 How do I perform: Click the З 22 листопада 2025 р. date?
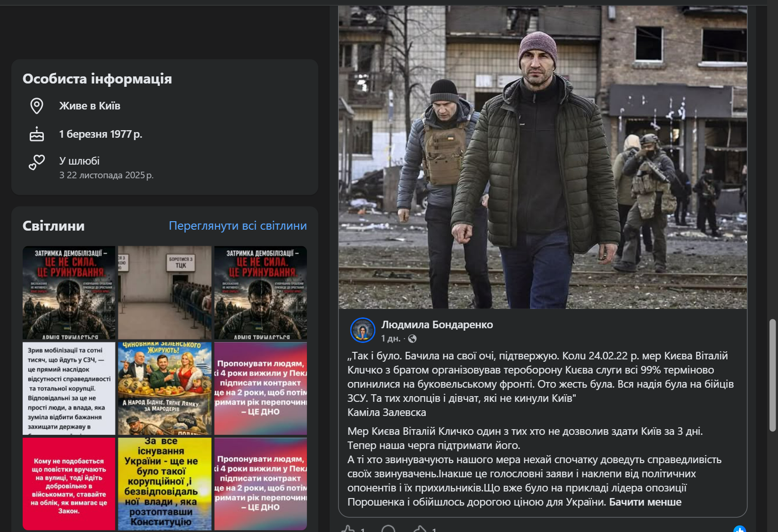pyautogui.click(x=106, y=175)
